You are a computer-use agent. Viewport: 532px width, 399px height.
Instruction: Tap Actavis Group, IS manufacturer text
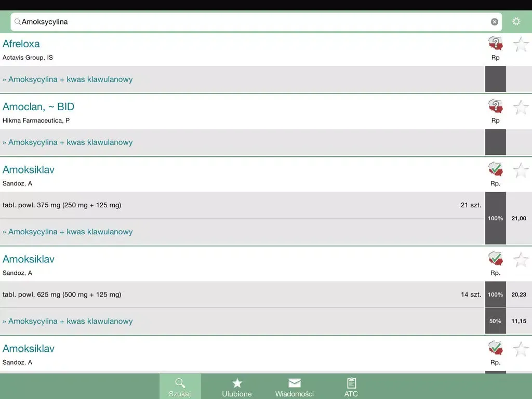pyautogui.click(x=28, y=58)
